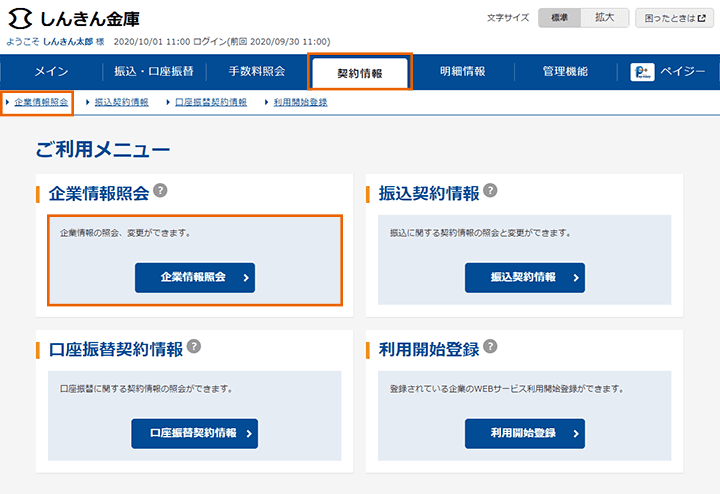This screenshot has height=494, width=720.
Task: Open the 明細情報 tab
Action: coord(462,72)
